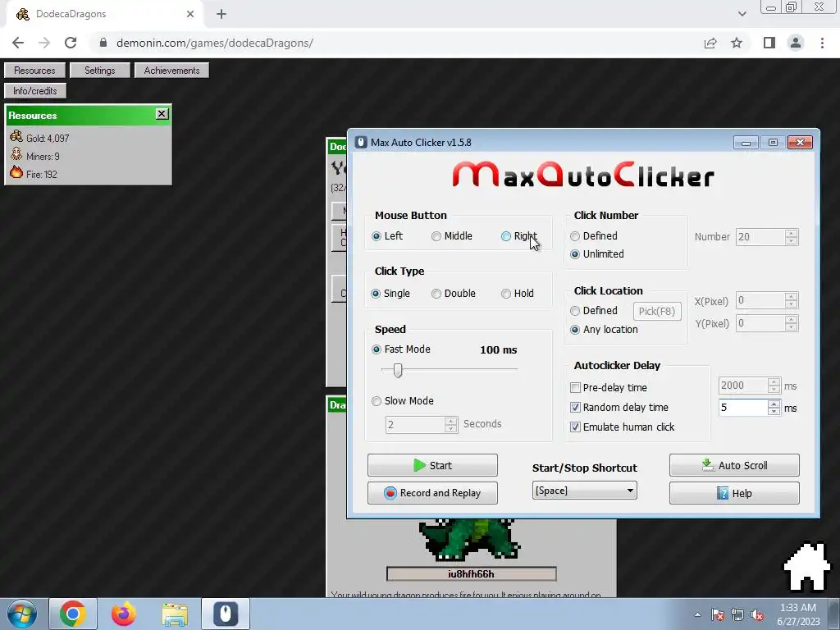Open Chrome from the taskbar
This screenshot has width=840, height=630.
pos(73,614)
